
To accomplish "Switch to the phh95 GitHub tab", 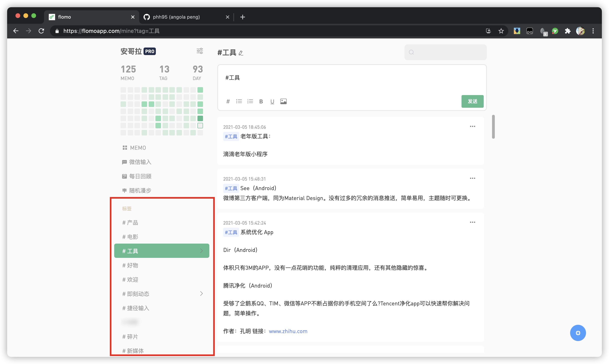I will (176, 17).
